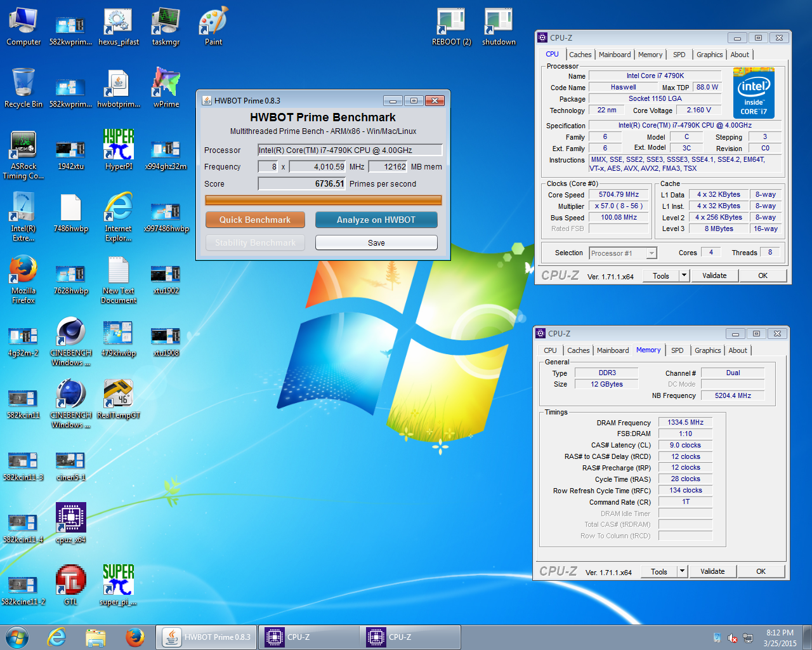Click Tools button in top CPU-Z window
Viewport: 812px width, 650px height.
tap(661, 275)
